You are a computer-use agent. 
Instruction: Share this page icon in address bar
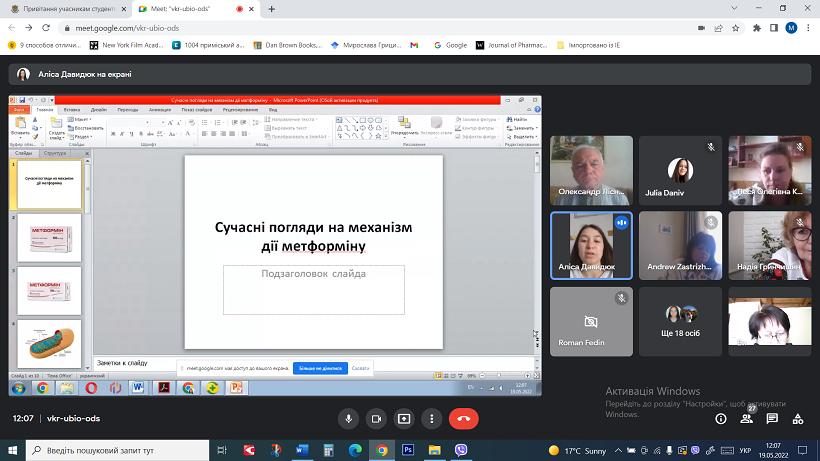pyautogui.click(x=719, y=28)
